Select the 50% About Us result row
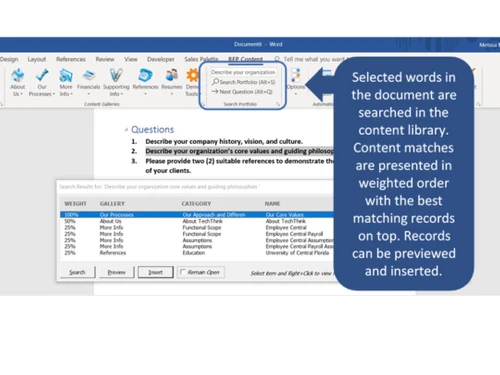The height and width of the screenshot is (375, 500). 197,221
